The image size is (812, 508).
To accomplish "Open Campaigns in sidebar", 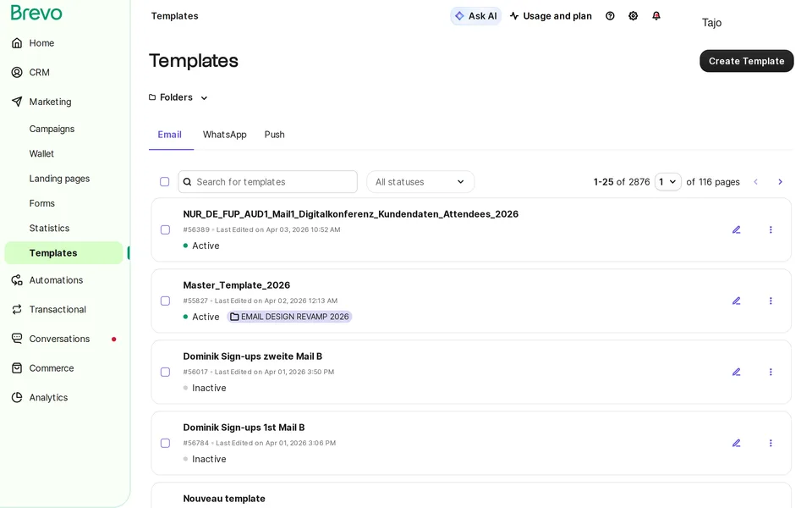I will 52,129.
